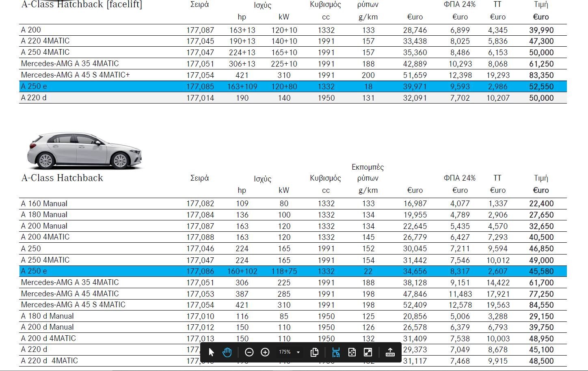The height and width of the screenshot is (371, 588).
Task: Click net price 16,987
Action: pyautogui.click(x=415, y=204)
